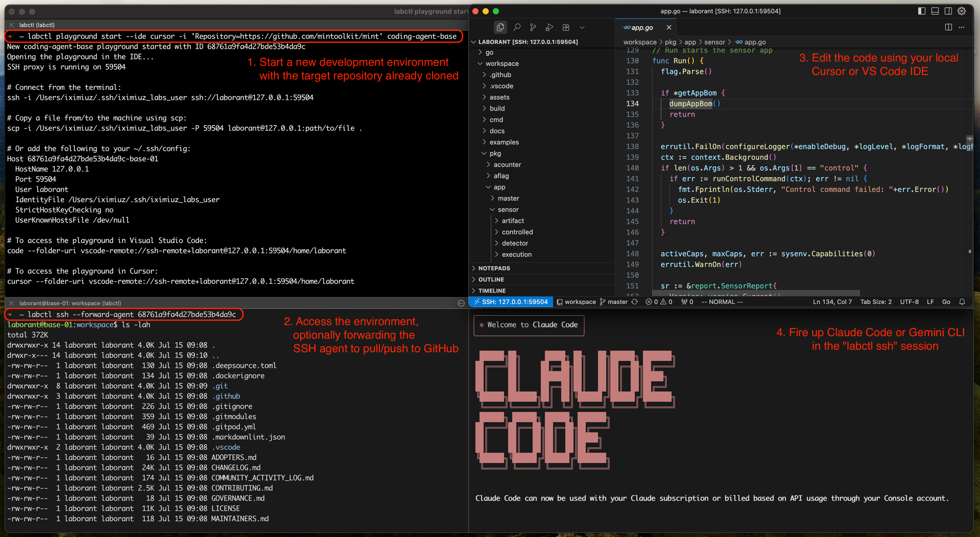Click line number 134 in editor gutter

632,104
